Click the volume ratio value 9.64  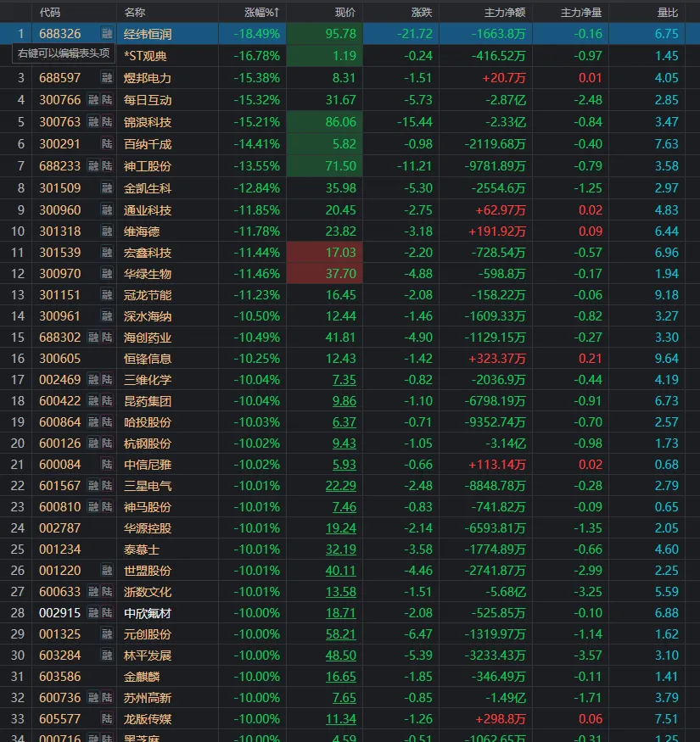(x=666, y=359)
